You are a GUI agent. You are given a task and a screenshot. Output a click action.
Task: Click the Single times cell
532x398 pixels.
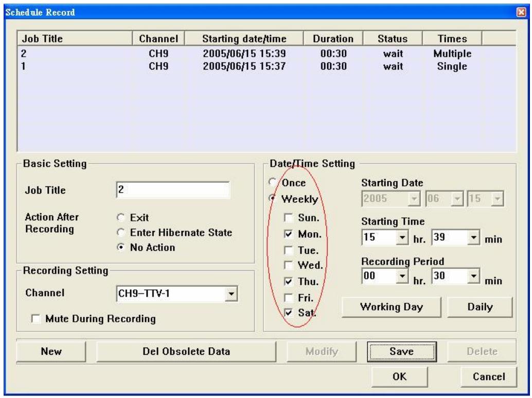click(x=452, y=66)
